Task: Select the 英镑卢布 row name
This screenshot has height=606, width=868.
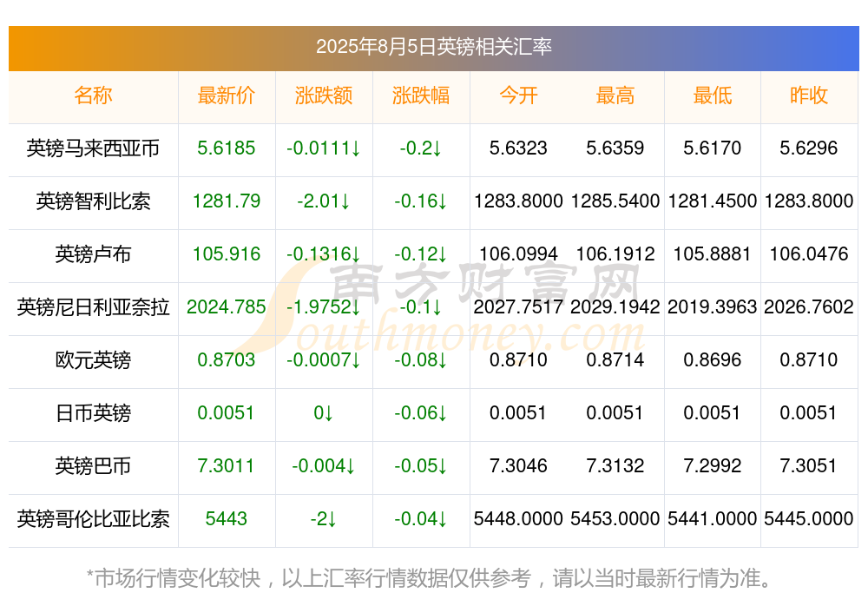Action: [93, 254]
